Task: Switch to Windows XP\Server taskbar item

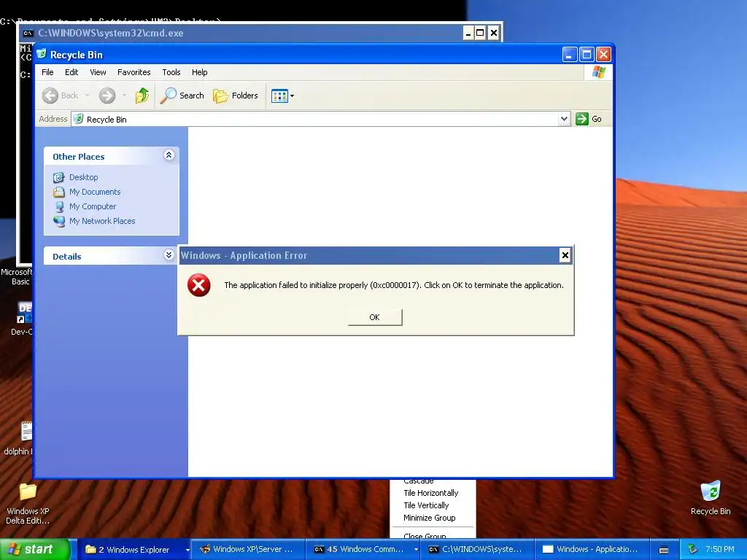Action: (x=248, y=550)
